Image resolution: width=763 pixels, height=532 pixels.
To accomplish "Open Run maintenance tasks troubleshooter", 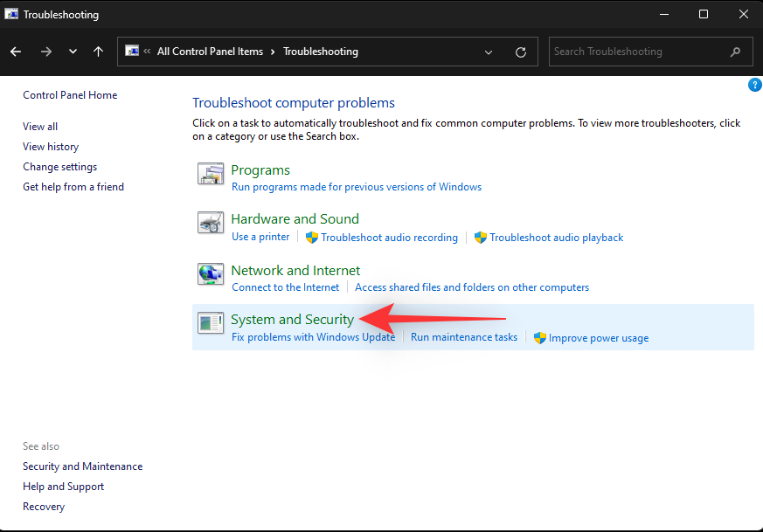I will [x=464, y=337].
